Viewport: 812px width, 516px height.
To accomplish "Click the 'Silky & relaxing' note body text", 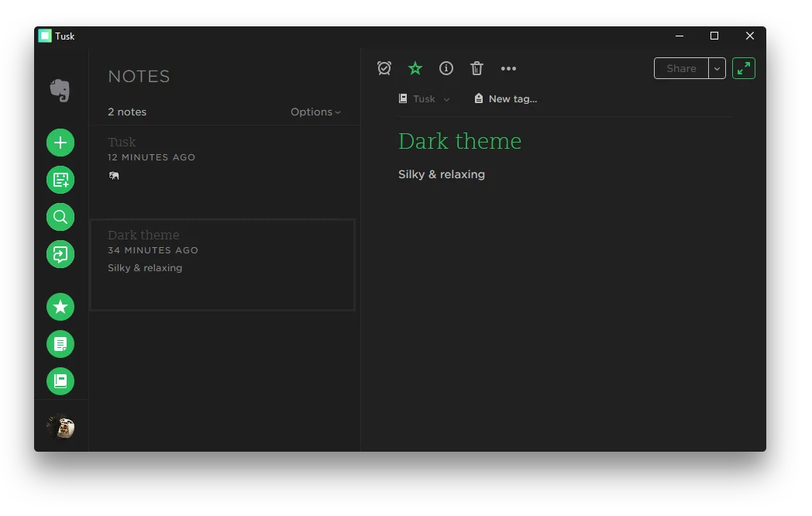I will [x=441, y=174].
